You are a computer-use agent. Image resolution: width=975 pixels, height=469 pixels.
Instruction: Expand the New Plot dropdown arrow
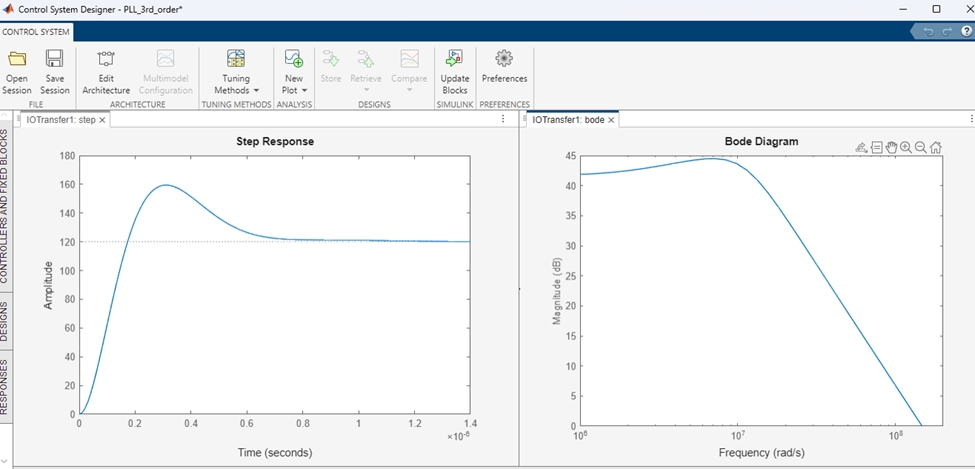pyautogui.click(x=305, y=91)
